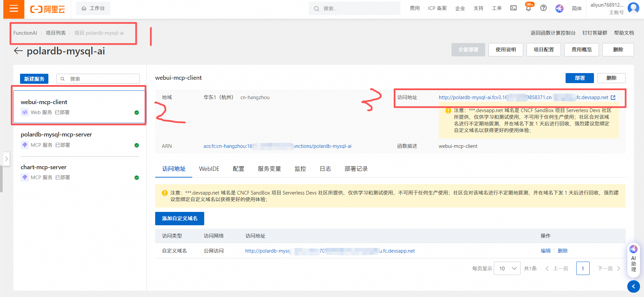The width and height of the screenshot is (644, 297).
Task: Open the ICP 备案 menu
Action: click(437, 8)
